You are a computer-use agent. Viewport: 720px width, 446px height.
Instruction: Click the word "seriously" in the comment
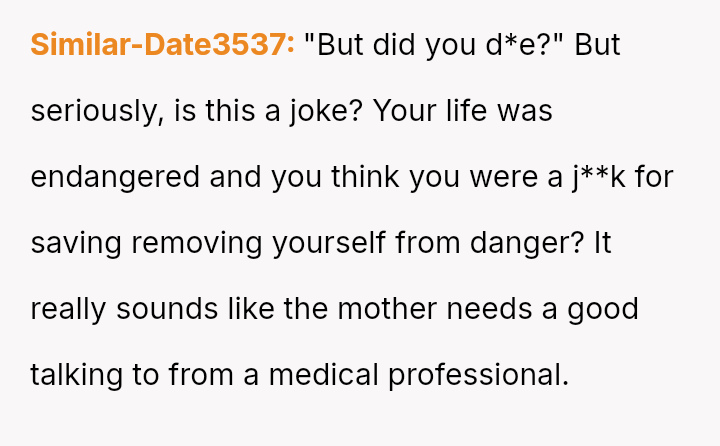(x=92, y=111)
